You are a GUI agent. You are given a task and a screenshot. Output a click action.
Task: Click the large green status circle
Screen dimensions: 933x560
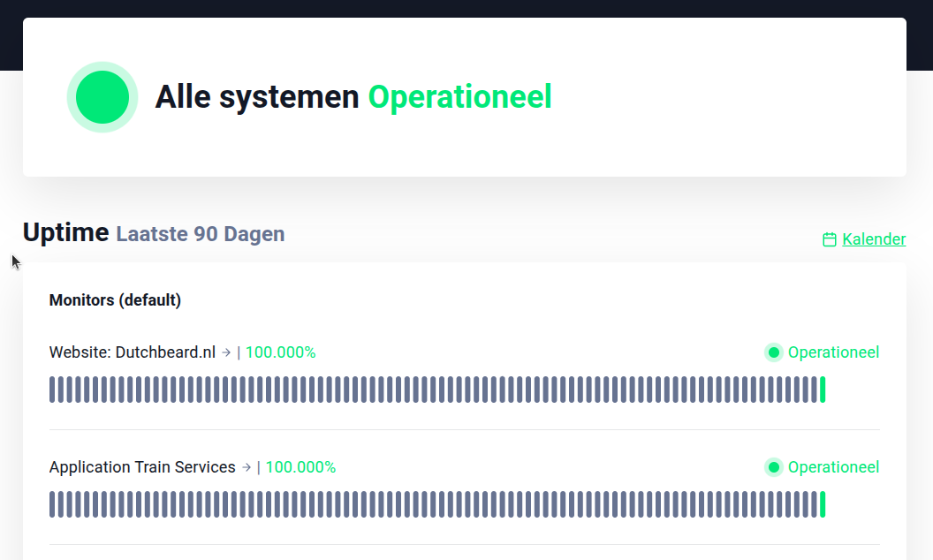tap(102, 97)
